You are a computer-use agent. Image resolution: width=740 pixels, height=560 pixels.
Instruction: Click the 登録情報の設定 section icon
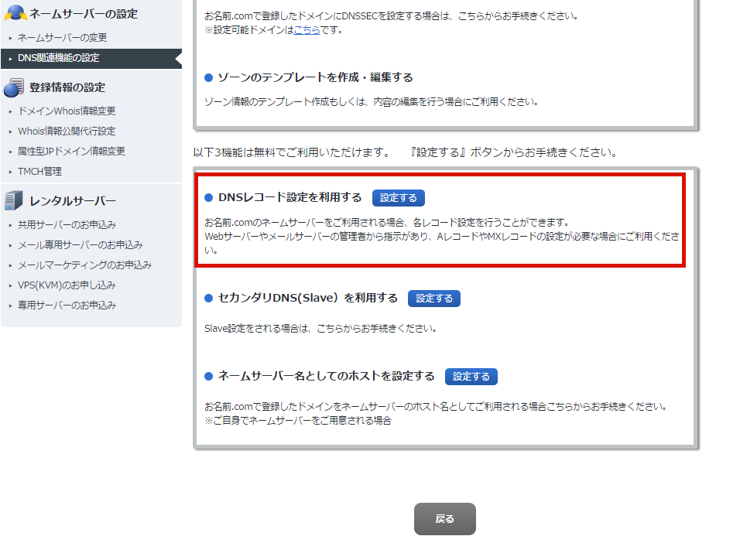click(x=14, y=87)
